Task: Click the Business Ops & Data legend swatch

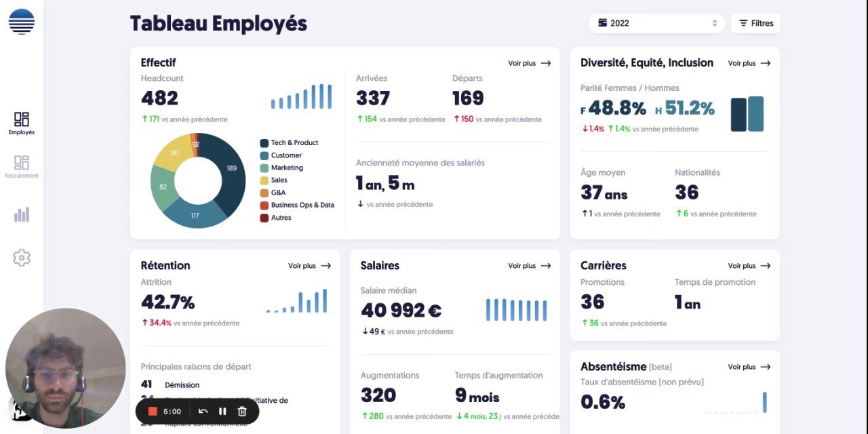Action: tap(264, 205)
